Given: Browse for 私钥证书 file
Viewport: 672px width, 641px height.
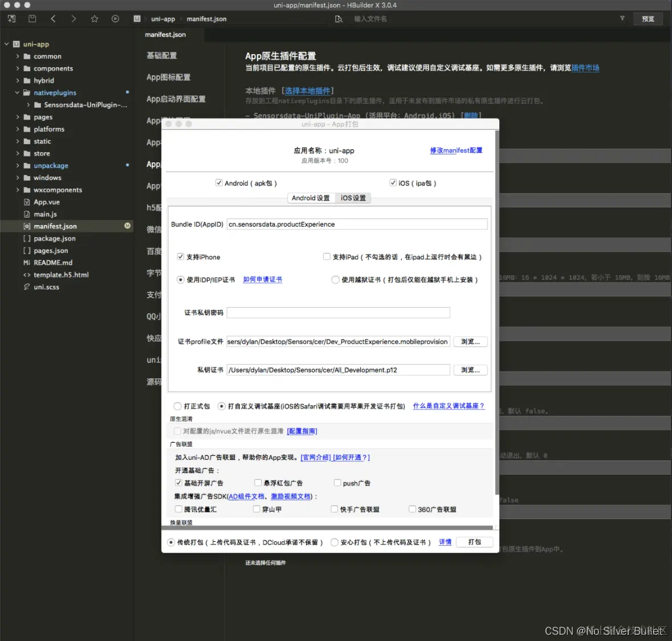Looking at the screenshot, I should pos(470,370).
